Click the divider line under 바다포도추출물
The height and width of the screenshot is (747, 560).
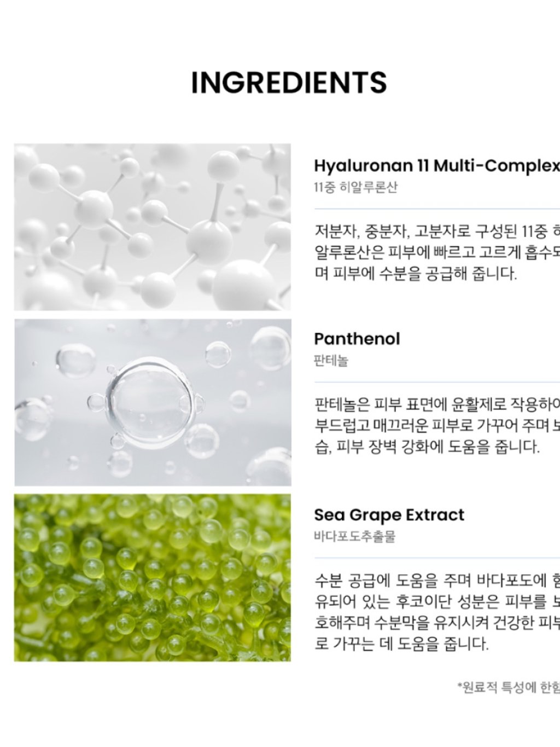437,558
